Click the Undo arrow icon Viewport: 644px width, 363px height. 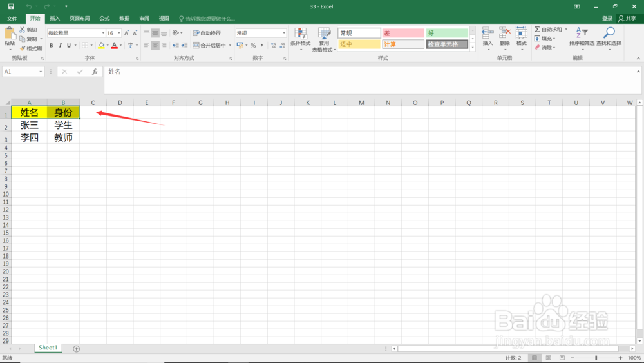(29, 6)
